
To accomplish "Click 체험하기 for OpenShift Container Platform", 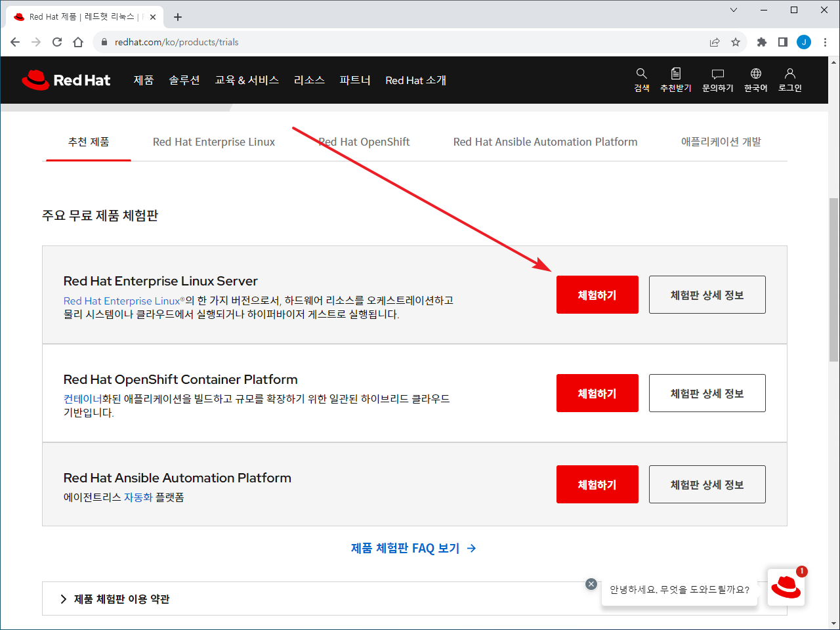I will click(x=597, y=393).
